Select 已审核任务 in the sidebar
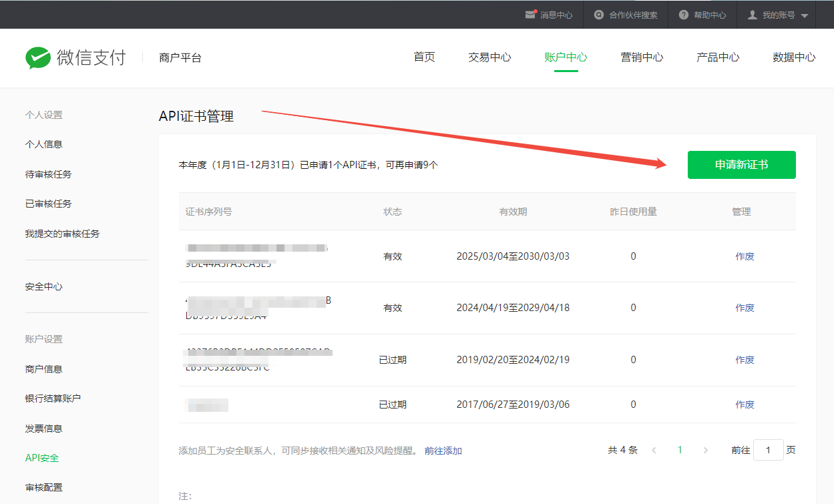 click(48, 204)
